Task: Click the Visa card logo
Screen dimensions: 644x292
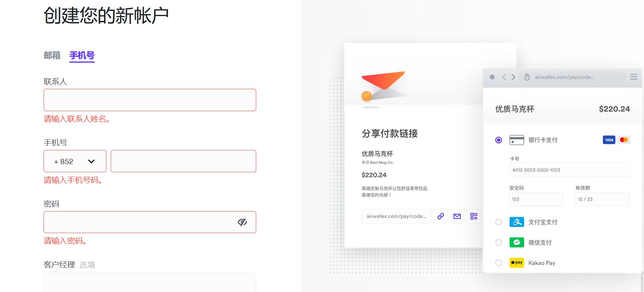Action: tap(609, 140)
